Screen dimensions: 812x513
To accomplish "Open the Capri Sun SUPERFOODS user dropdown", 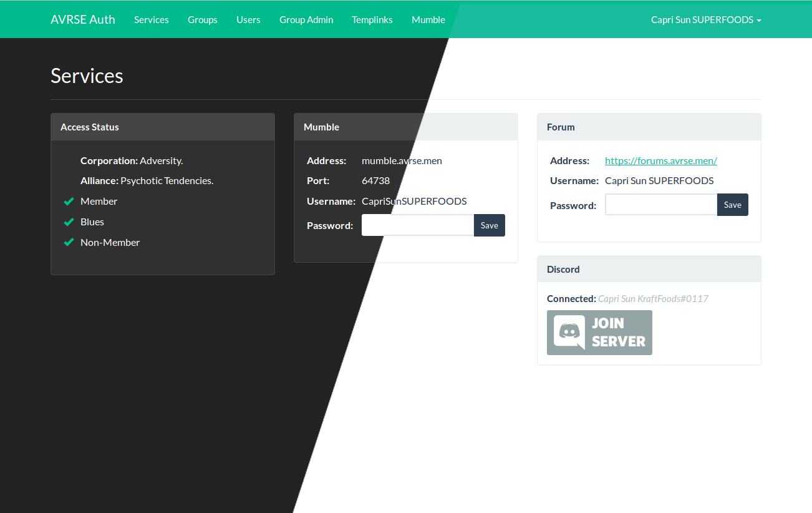I will (x=706, y=19).
